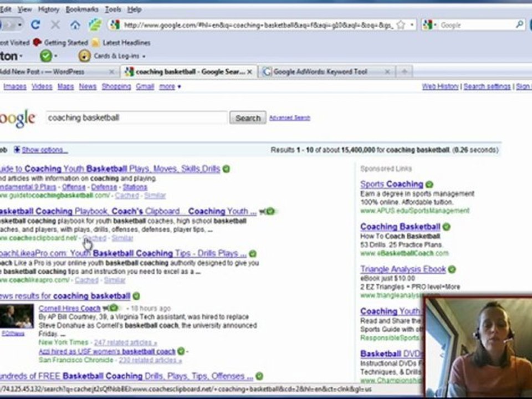Open the Bookmarks menu
Screen dimensions: 532x399
pyautogui.click(x=82, y=9)
